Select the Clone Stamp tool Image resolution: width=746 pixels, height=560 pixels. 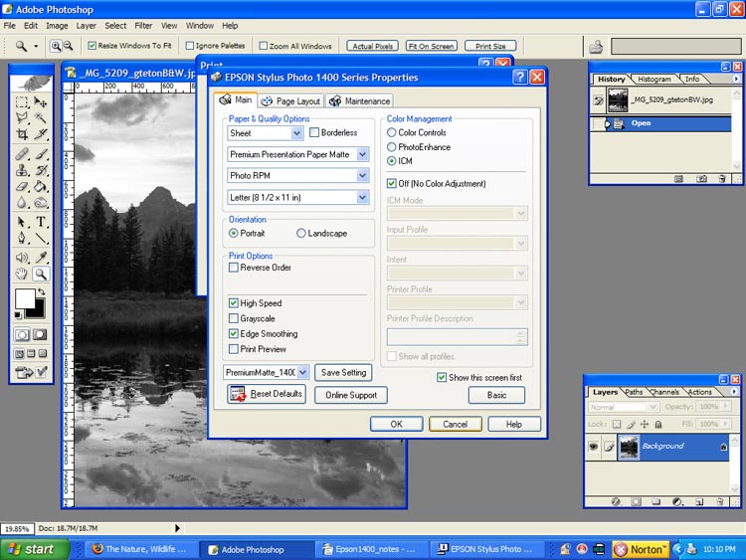pos(22,170)
